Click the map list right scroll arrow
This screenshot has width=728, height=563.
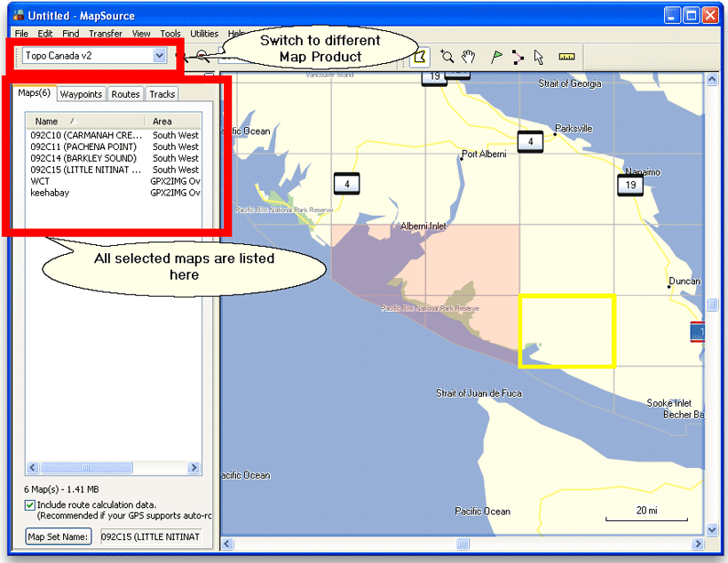(x=194, y=467)
